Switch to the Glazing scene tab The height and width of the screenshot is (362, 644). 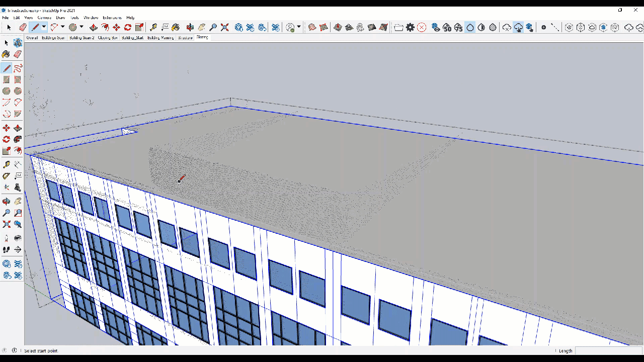(202, 37)
